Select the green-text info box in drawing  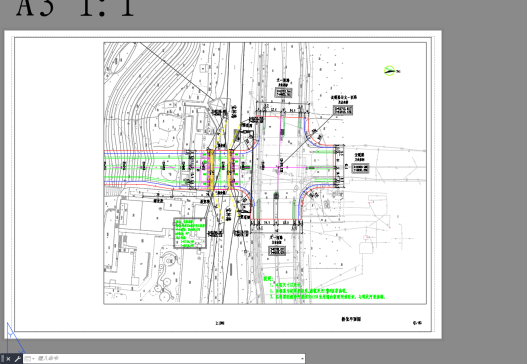[190, 233]
